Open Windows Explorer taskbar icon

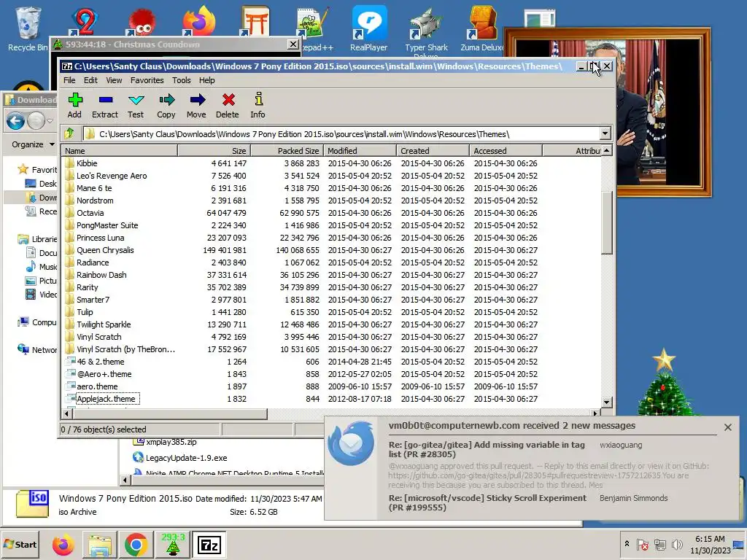(99, 544)
